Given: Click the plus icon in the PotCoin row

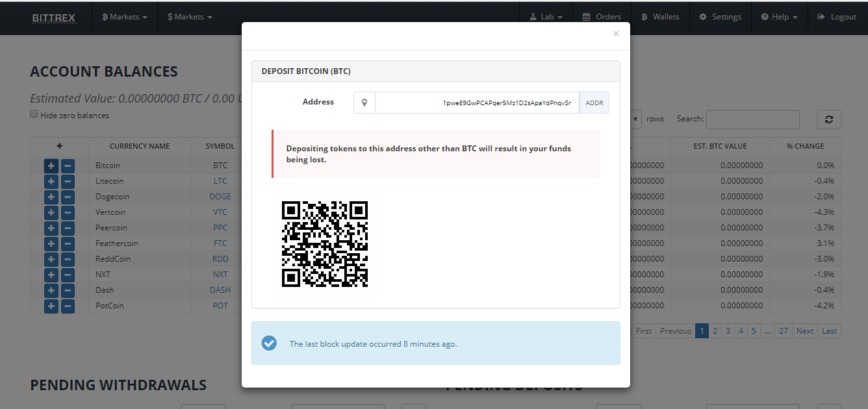Looking at the screenshot, I should coord(51,306).
